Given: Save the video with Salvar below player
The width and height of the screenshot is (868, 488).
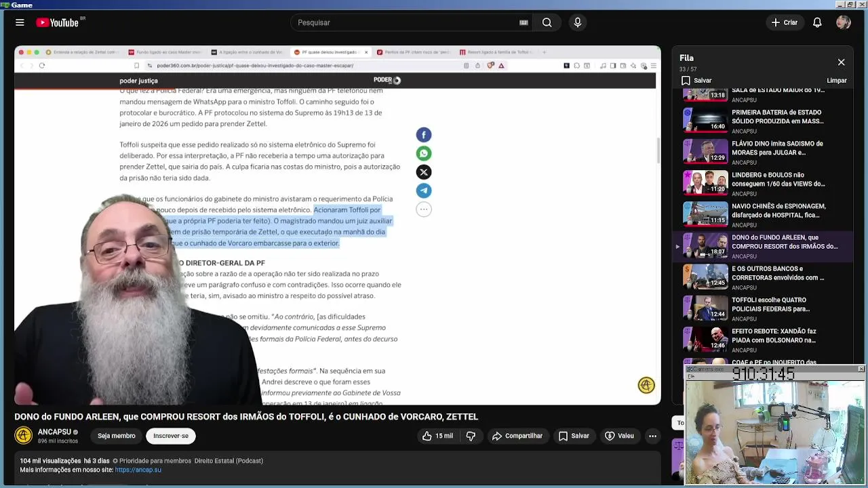Looking at the screenshot, I should coord(574,436).
